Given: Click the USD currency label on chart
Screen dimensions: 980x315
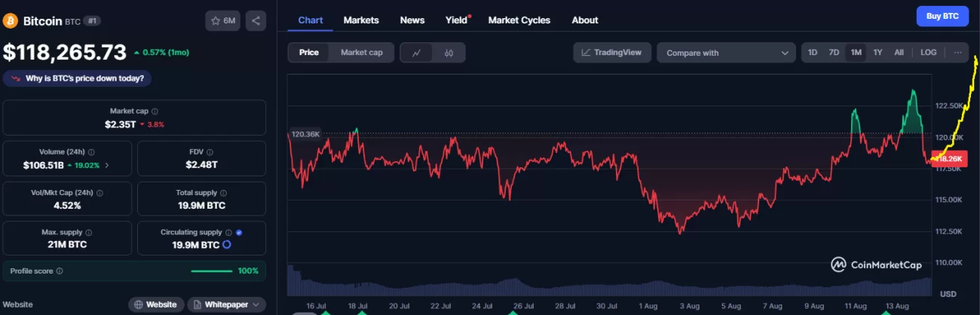Looking at the screenshot, I should 948,293.
